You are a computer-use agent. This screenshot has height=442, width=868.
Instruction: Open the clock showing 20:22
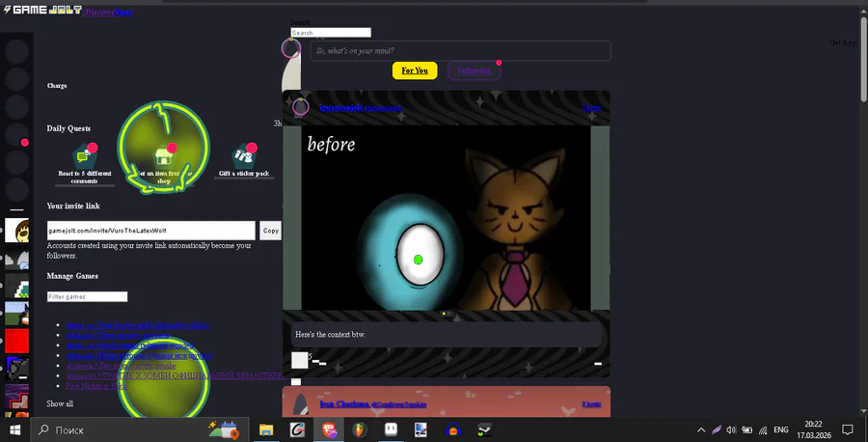pyautogui.click(x=814, y=429)
